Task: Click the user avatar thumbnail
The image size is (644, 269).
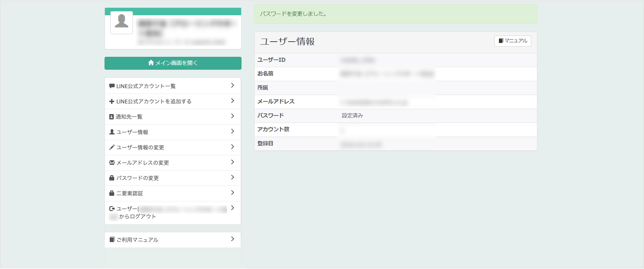Action: (x=122, y=22)
